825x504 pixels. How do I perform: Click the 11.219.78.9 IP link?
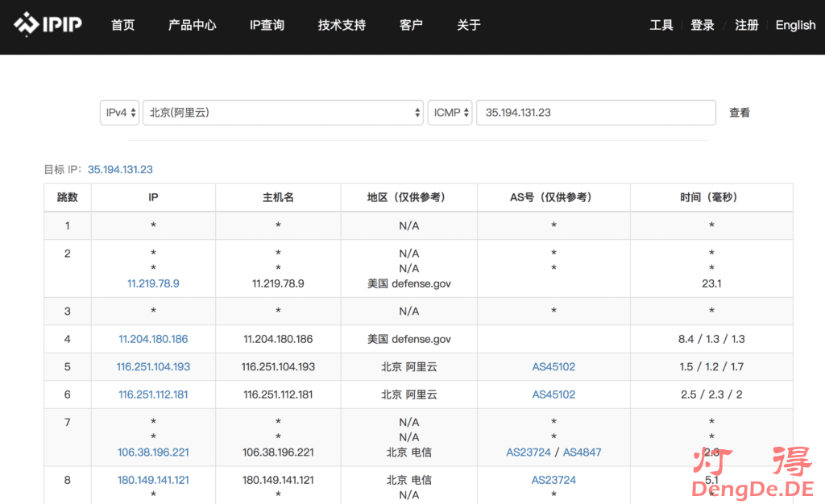point(153,283)
